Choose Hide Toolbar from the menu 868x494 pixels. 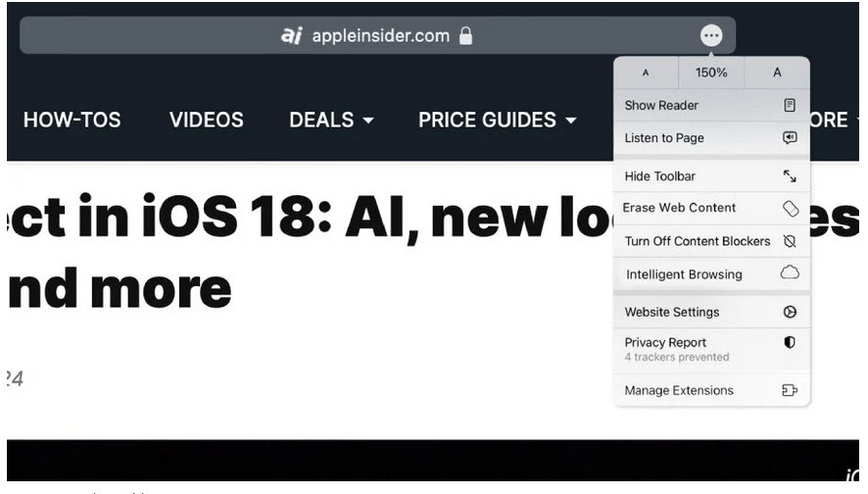(x=711, y=176)
